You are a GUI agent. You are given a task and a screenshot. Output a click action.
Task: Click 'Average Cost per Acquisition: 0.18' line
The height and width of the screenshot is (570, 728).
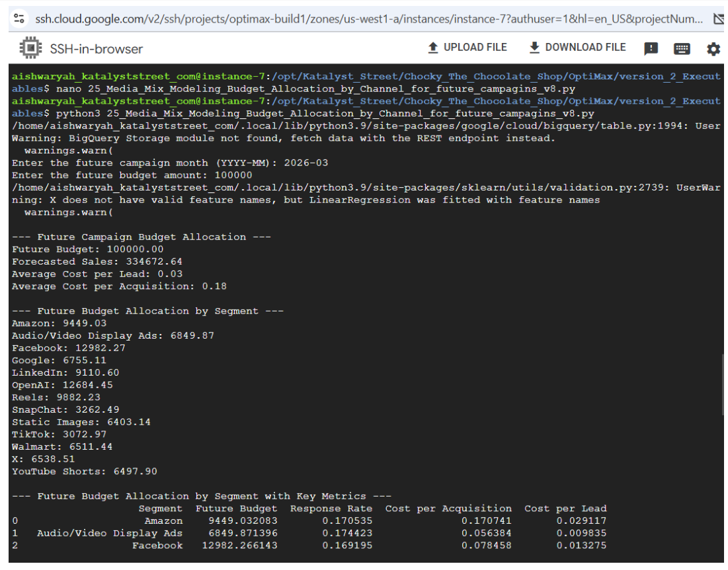click(119, 286)
